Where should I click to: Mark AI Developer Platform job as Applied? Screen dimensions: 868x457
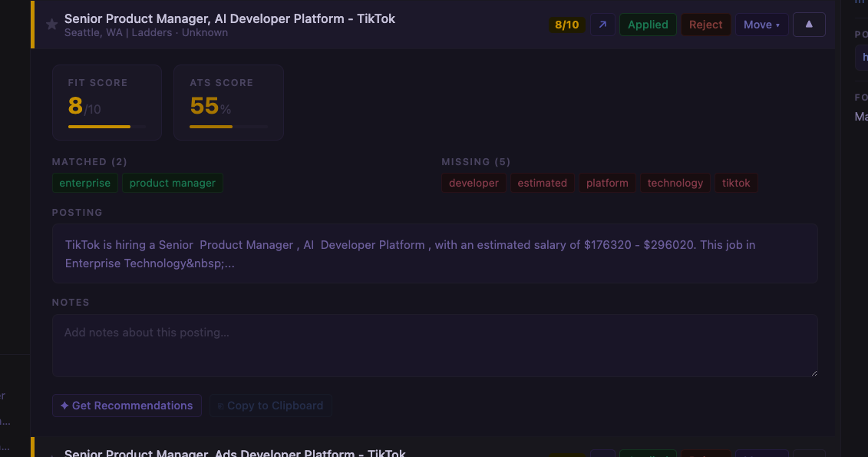[648, 25]
